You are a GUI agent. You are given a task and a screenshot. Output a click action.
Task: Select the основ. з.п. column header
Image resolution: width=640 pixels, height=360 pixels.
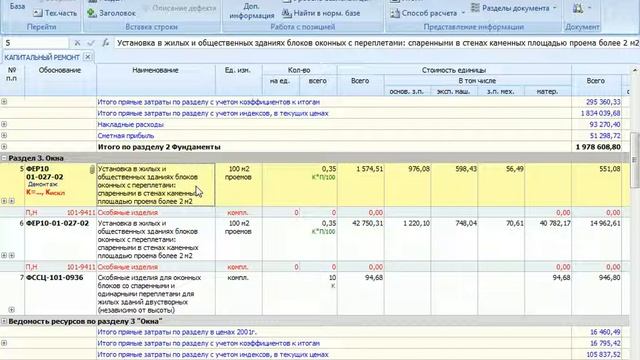point(407,91)
